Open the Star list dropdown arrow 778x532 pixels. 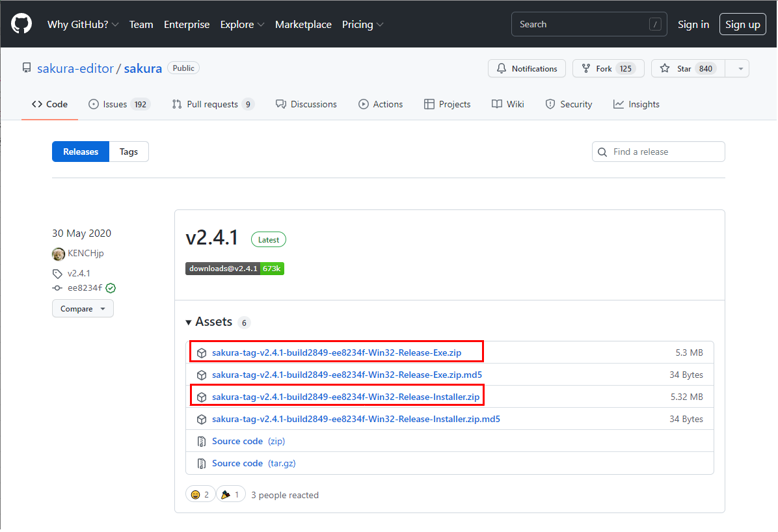(739, 69)
